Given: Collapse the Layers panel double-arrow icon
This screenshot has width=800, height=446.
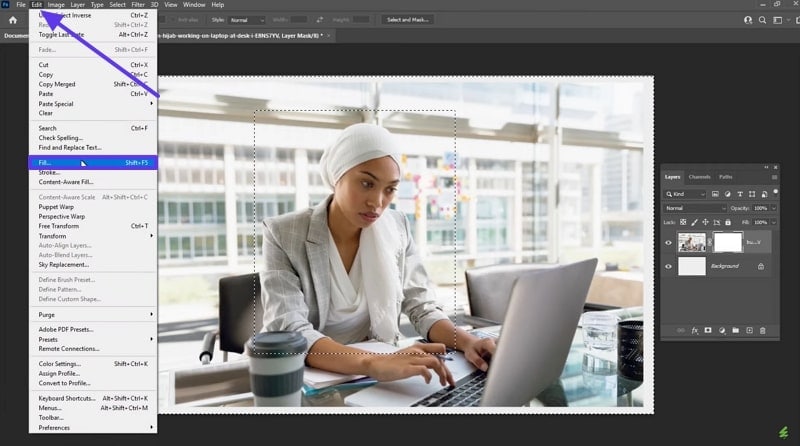Looking at the screenshot, I should [x=766, y=167].
